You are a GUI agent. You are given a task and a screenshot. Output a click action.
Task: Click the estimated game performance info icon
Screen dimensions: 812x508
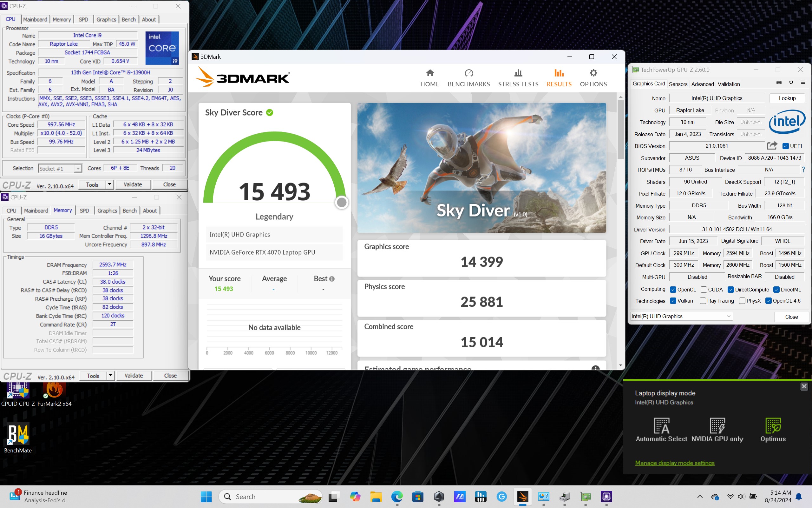tap(595, 368)
